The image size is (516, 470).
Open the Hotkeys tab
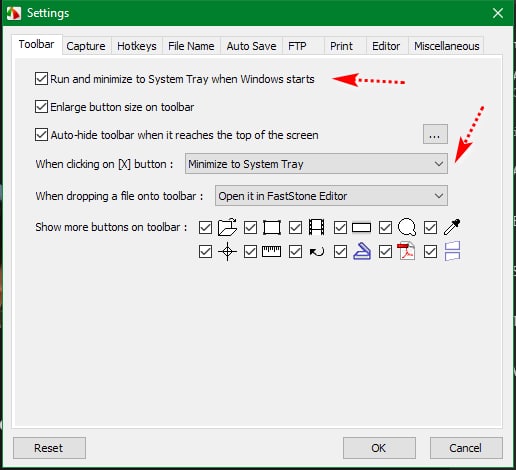pyautogui.click(x=137, y=46)
